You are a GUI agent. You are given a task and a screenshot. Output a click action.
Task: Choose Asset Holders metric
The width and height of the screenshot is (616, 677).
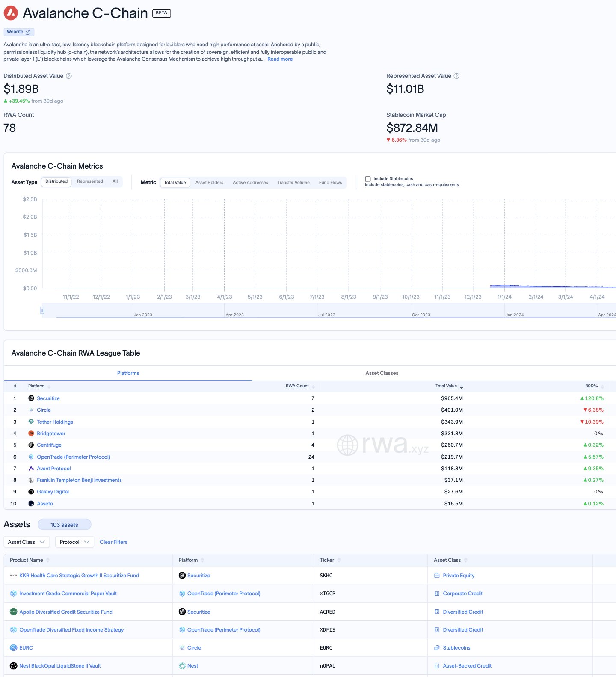[x=209, y=183]
